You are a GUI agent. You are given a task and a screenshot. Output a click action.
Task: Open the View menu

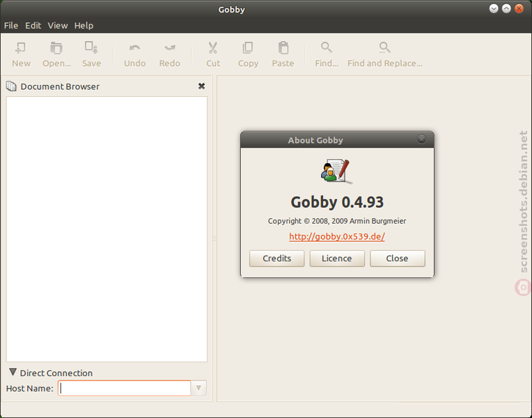pos(57,26)
